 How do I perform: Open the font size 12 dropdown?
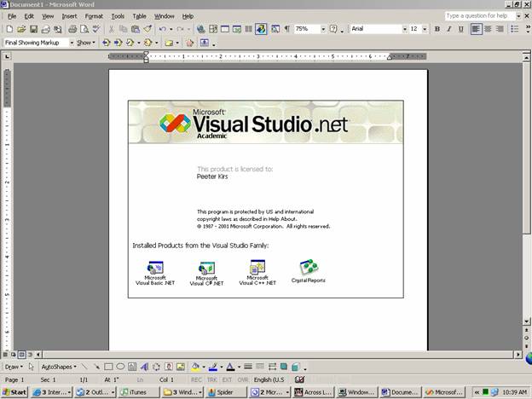(x=425, y=29)
